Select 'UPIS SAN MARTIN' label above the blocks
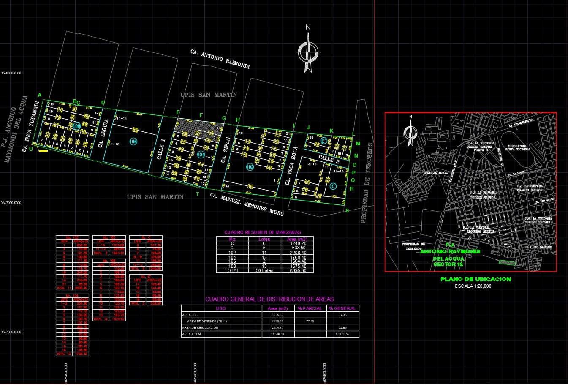576x392 pixels. tap(209, 95)
